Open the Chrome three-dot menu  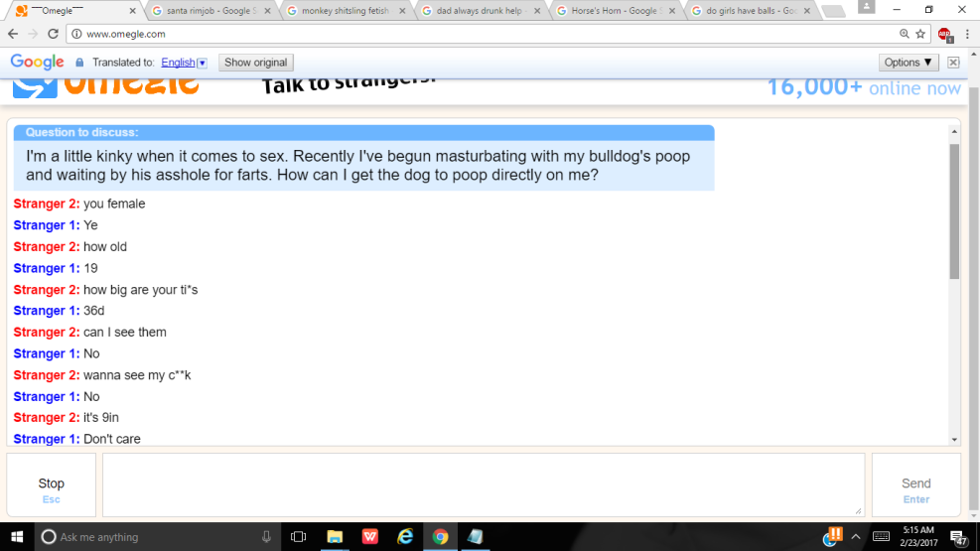point(966,33)
